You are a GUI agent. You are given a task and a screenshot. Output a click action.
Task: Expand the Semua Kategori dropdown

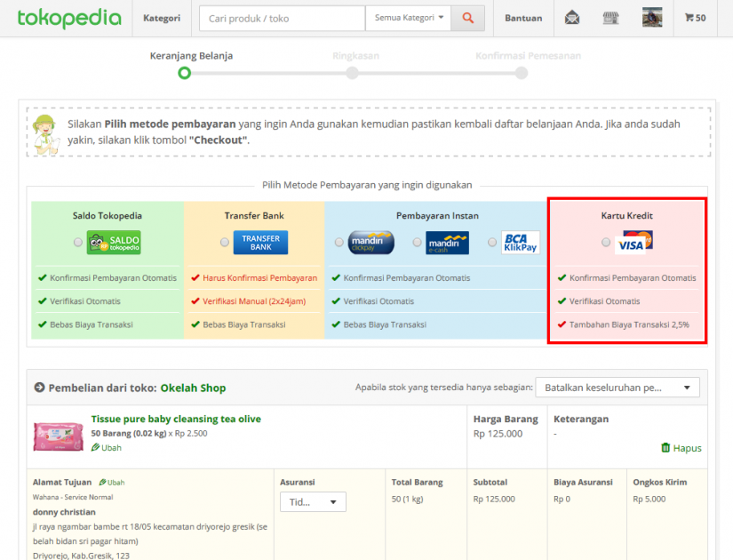pyautogui.click(x=408, y=19)
